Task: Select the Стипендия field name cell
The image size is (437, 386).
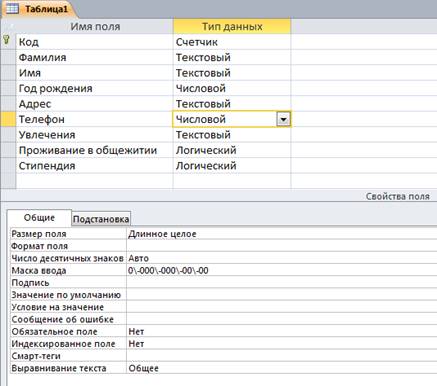Action: pyautogui.click(x=94, y=166)
